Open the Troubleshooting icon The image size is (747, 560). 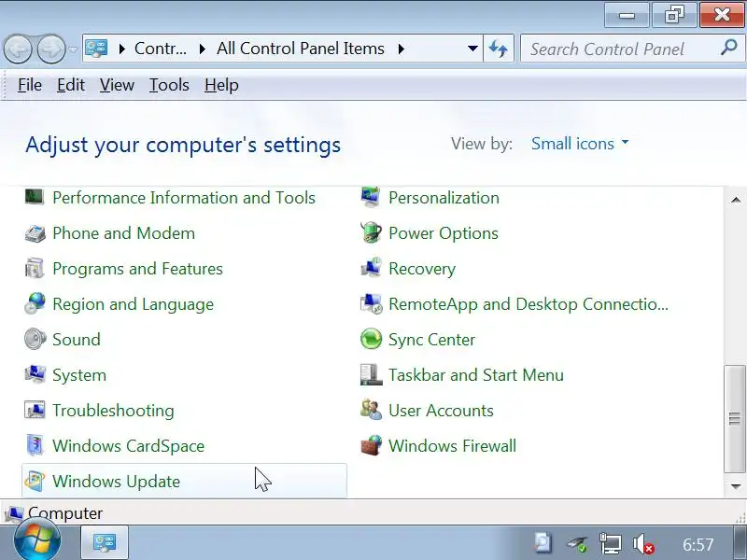coord(35,410)
